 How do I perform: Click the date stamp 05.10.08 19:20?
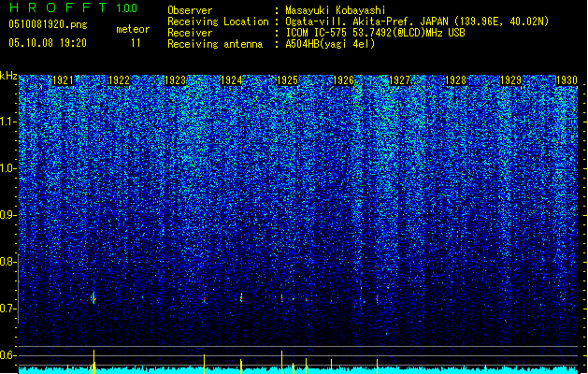coord(48,43)
